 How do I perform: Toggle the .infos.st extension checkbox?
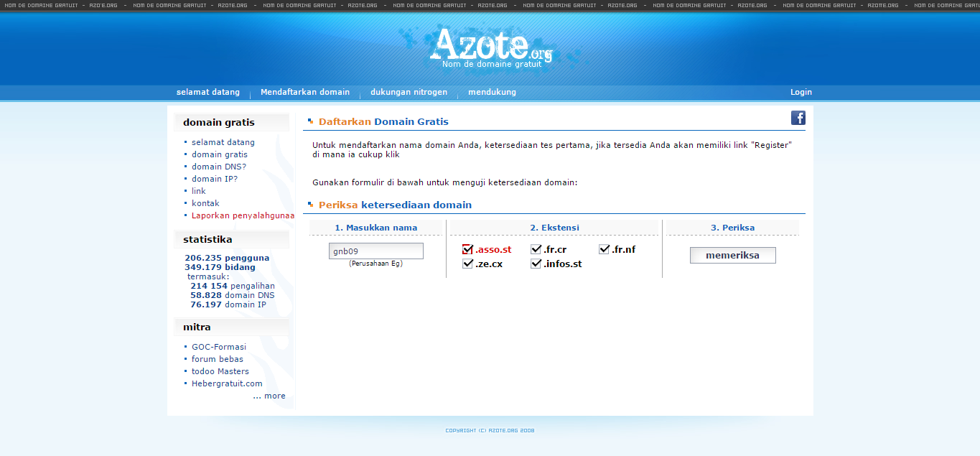536,264
